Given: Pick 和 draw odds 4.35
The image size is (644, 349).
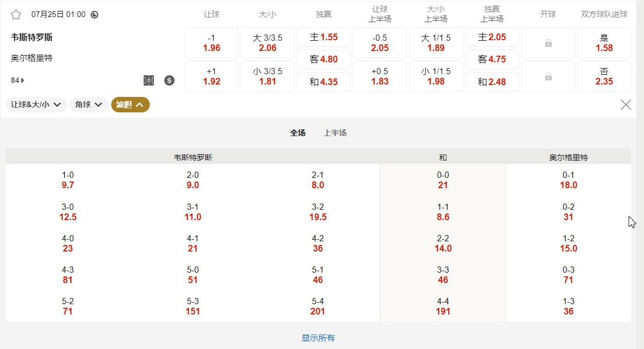Looking at the screenshot, I should [324, 82].
